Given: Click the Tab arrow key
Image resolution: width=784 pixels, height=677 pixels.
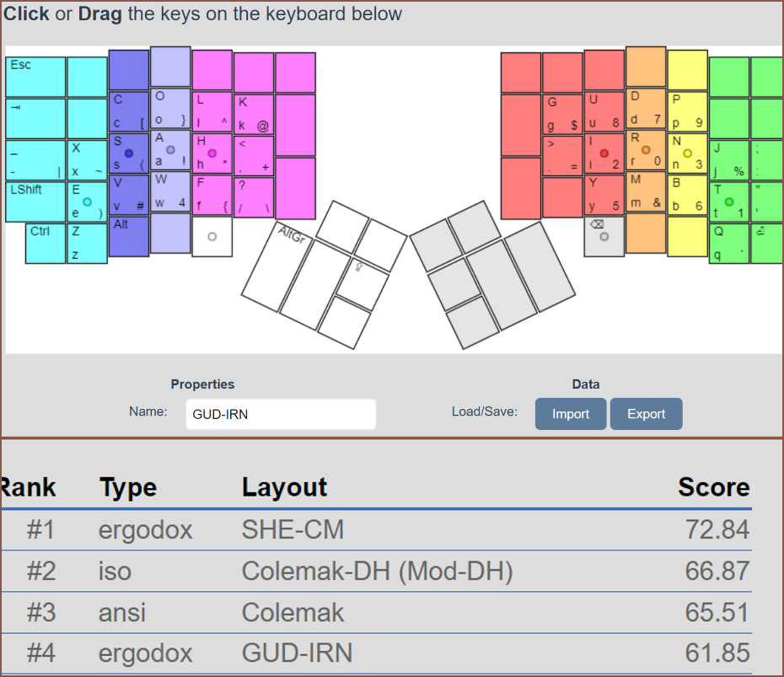Looking at the screenshot, I should [x=35, y=118].
